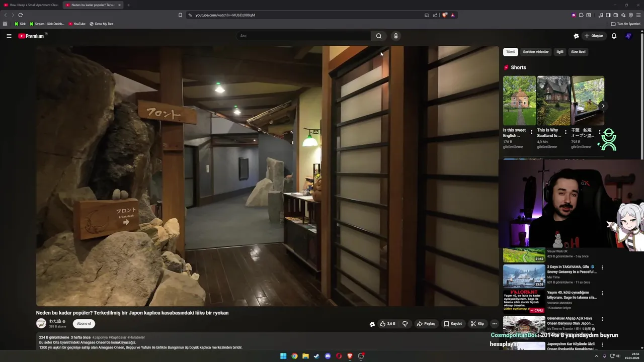Viewport: 644px width, 362px height.
Task: Open options for '2 Days in TAKAYAMA' video
Action: tap(602, 267)
